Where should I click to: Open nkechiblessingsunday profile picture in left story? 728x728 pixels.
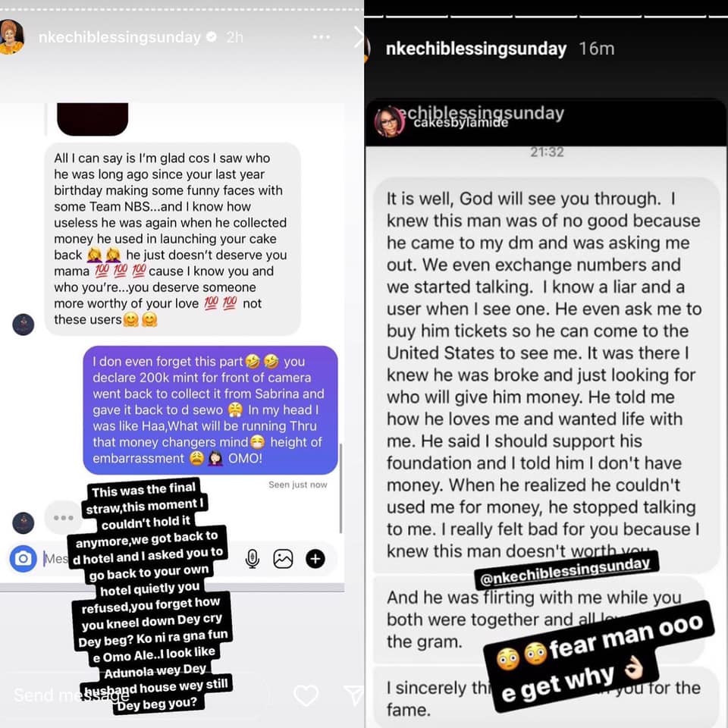point(11,37)
